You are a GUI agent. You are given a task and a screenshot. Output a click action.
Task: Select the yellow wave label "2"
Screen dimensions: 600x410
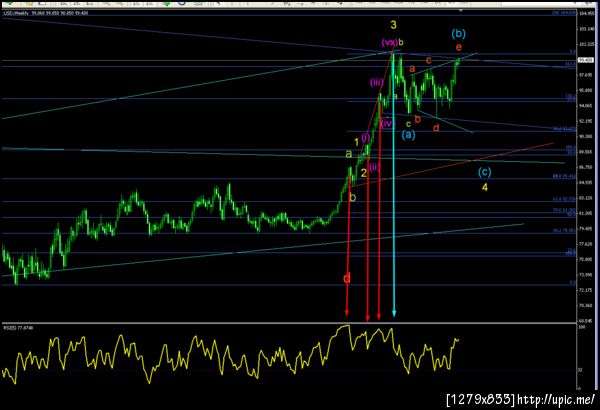[364, 173]
